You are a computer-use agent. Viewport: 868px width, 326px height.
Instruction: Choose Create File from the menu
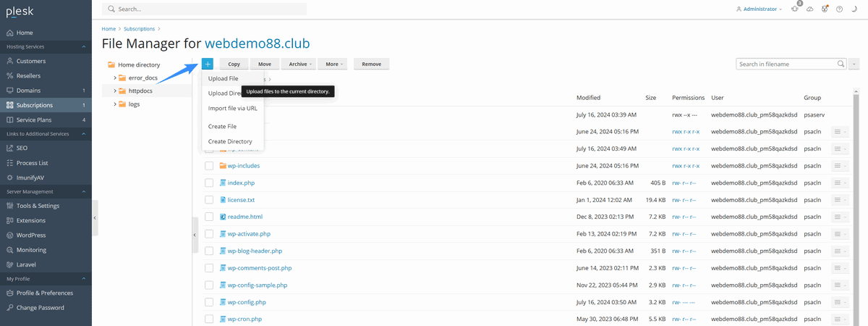pos(232,127)
